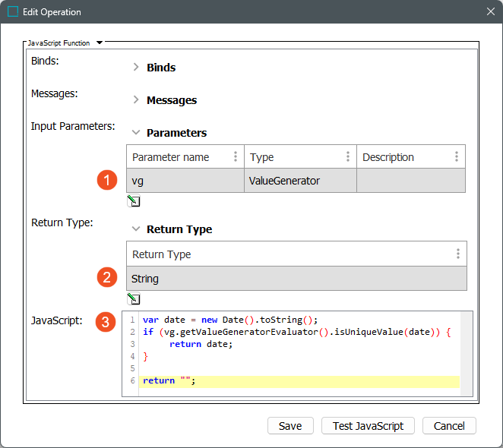Open Parameter name column options menu

(x=235, y=157)
